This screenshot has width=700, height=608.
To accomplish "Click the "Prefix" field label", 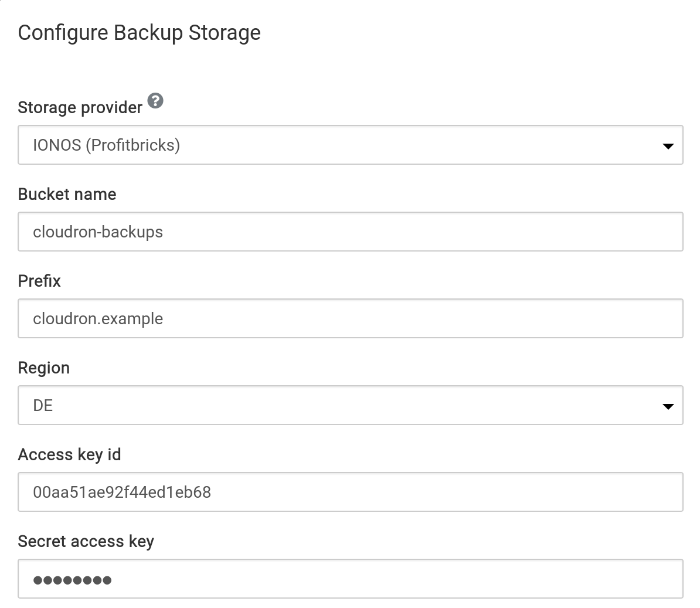I will (39, 281).
